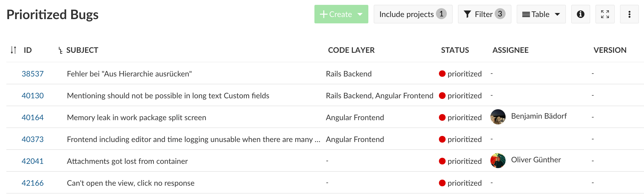Click red prioritized status dot for 40164
The image size is (644, 196).
(442, 117)
